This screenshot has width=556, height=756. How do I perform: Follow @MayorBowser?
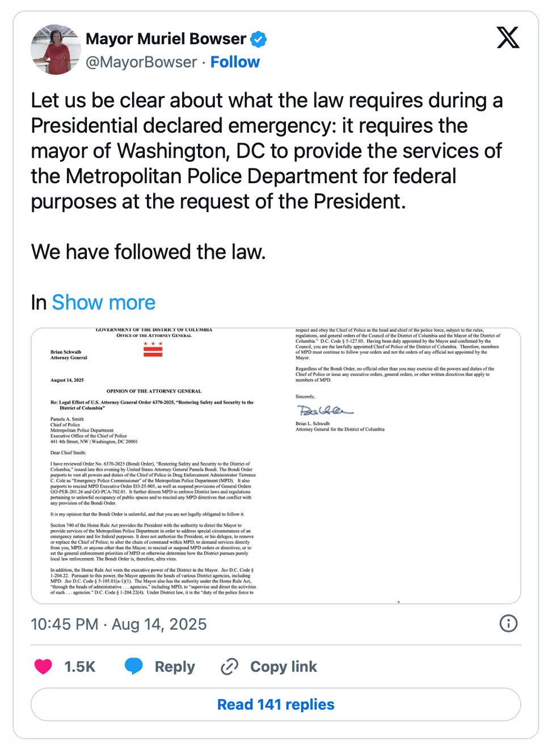tap(235, 62)
